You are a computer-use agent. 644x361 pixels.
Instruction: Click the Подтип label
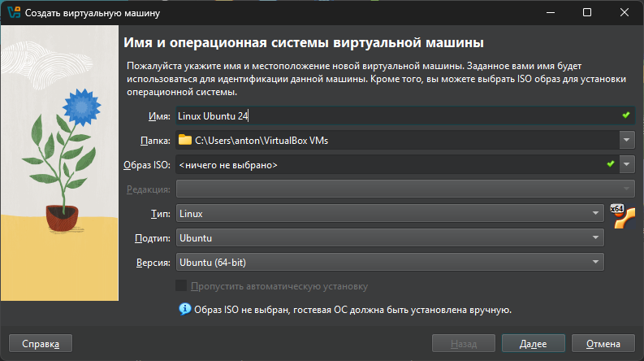click(153, 238)
